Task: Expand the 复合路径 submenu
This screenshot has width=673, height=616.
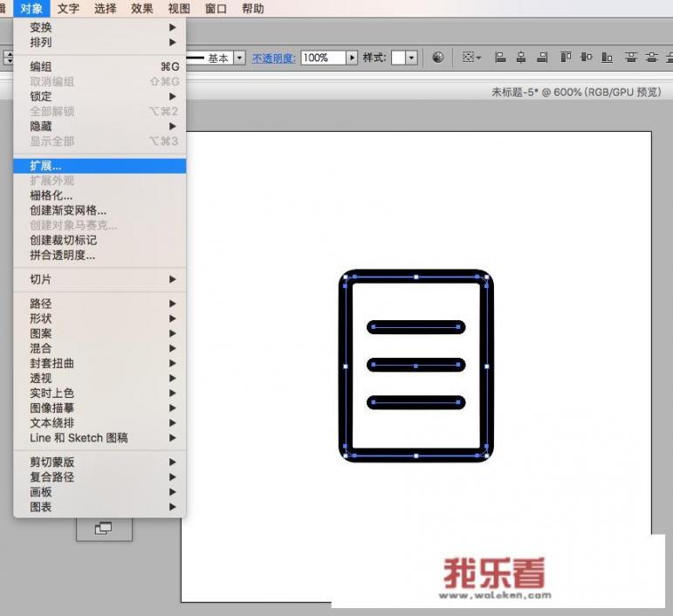Action: pyautogui.click(x=100, y=477)
